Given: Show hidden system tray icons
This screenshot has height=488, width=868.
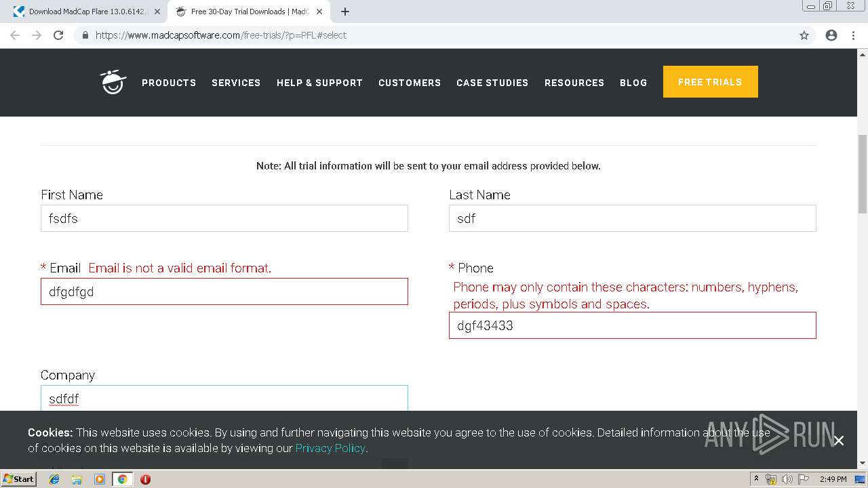Looking at the screenshot, I should 756,479.
